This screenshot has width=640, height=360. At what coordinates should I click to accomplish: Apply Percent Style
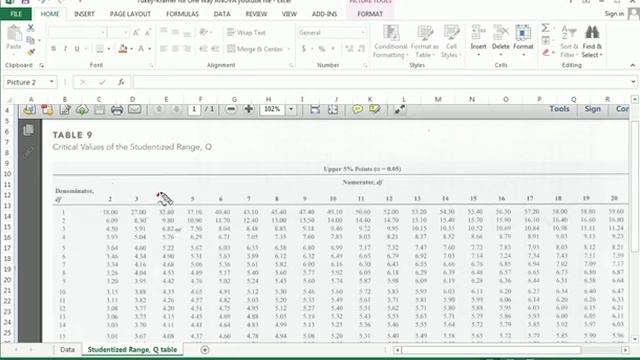pos(322,49)
